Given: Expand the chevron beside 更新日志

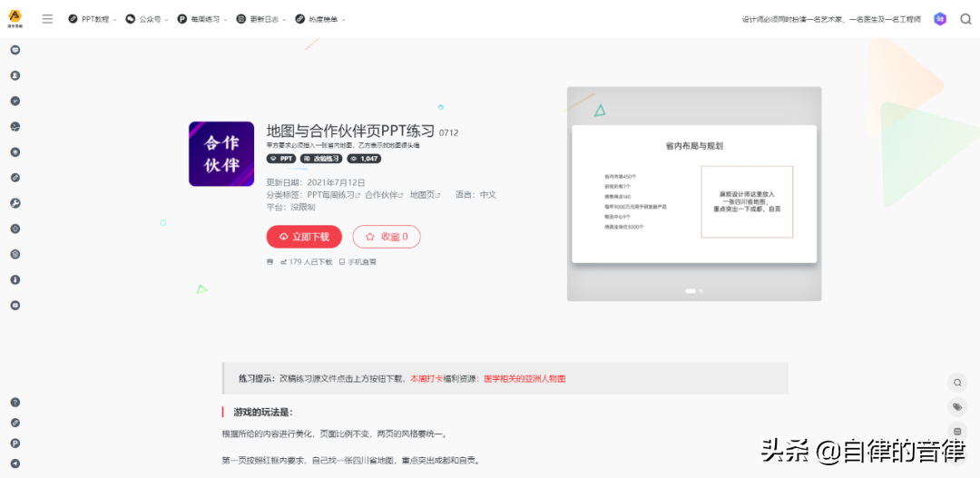Looking at the screenshot, I should 284,20.
